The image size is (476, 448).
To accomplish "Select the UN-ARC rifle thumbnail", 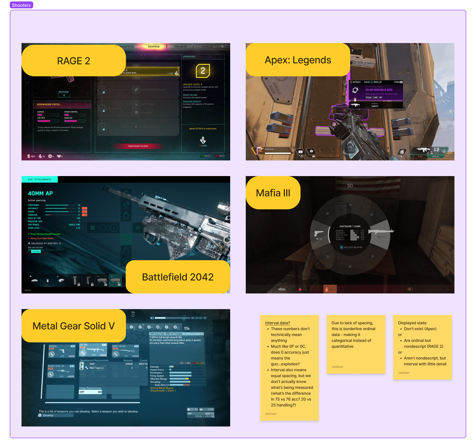I will pos(93,350).
